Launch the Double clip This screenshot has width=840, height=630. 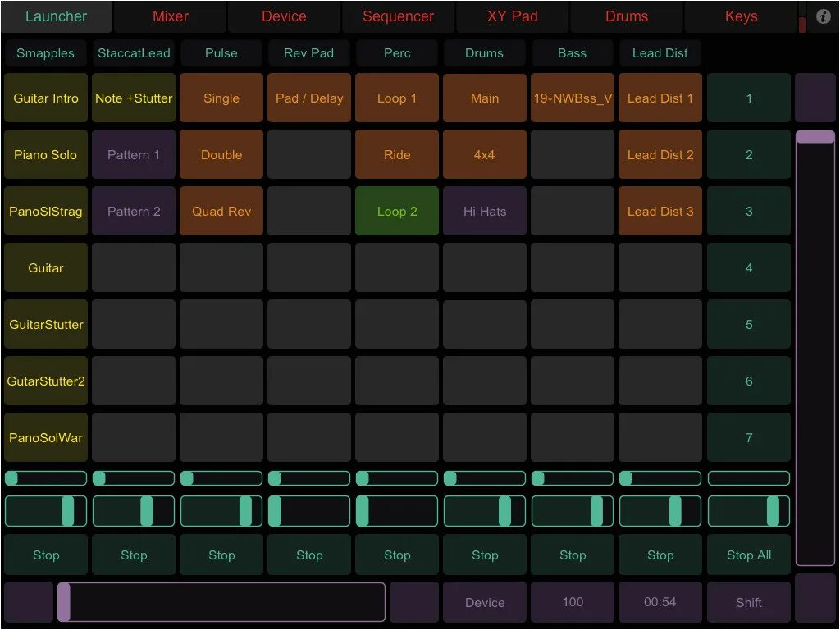pyautogui.click(x=221, y=154)
